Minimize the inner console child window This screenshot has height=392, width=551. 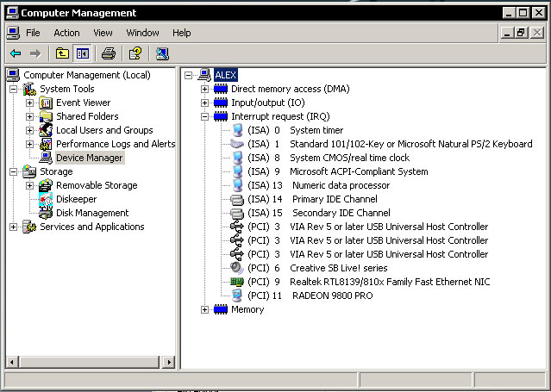(507, 33)
